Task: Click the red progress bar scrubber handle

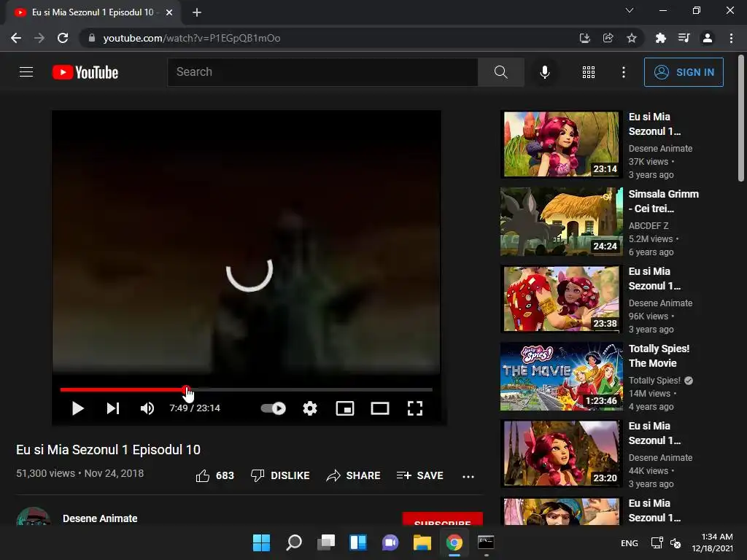Action: (x=186, y=389)
